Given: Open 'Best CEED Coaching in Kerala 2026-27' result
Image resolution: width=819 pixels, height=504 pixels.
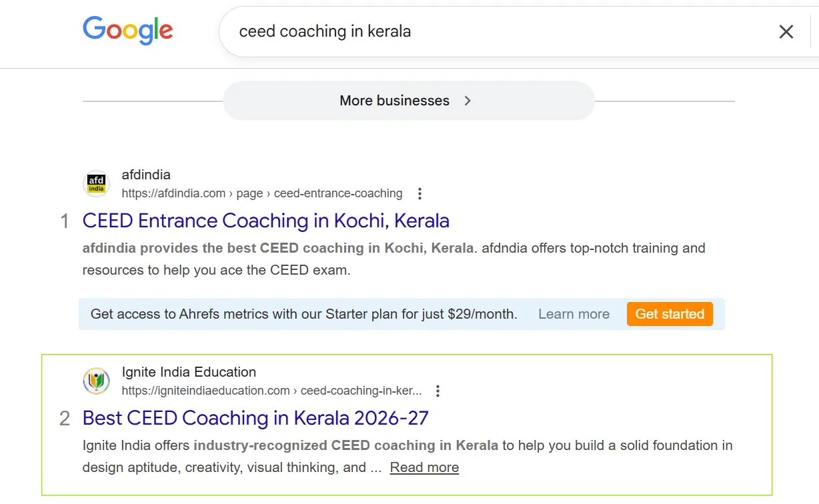Looking at the screenshot, I should [255, 418].
